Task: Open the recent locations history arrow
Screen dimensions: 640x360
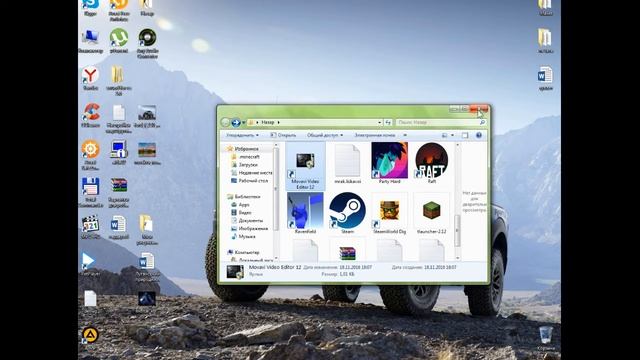Action: pyautogui.click(x=244, y=122)
